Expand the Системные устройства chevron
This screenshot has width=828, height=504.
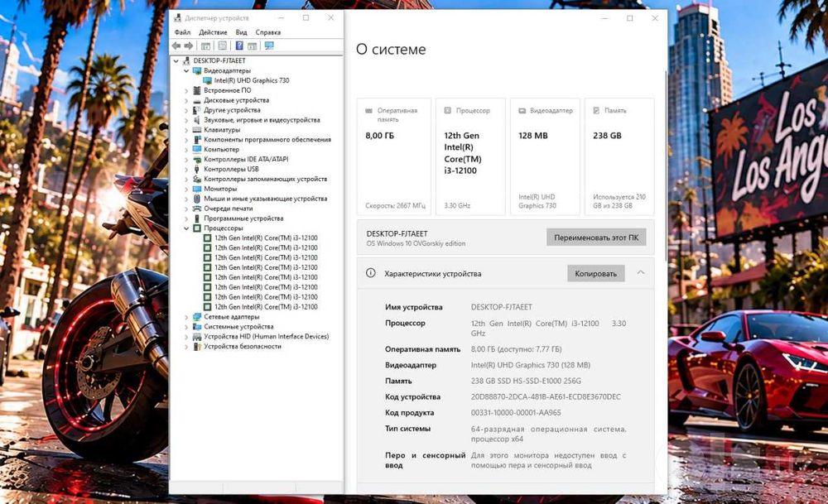[x=186, y=327]
